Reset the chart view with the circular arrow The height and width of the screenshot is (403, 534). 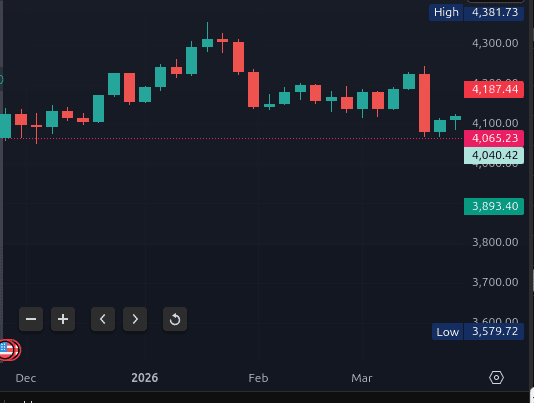point(175,319)
